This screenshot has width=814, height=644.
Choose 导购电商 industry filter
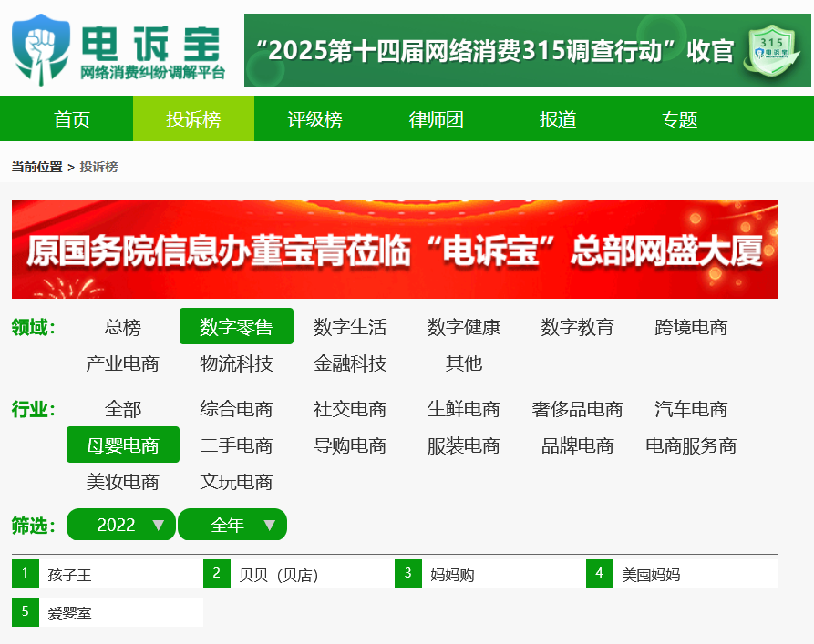[350, 445]
